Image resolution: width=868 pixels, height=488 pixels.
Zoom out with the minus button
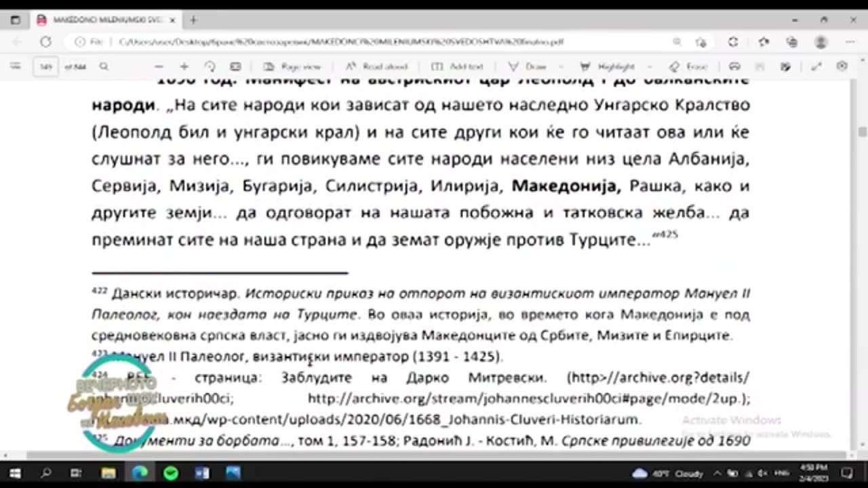pyautogui.click(x=159, y=66)
